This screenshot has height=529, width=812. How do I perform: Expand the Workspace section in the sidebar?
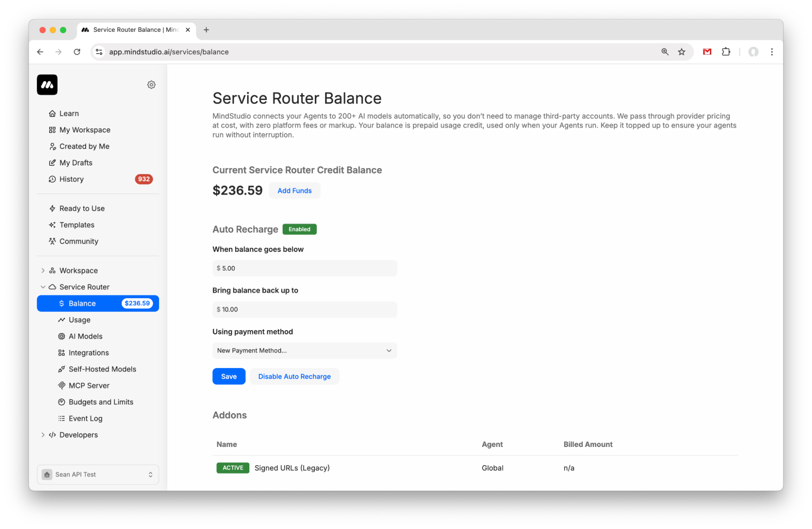[x=43, y=270]
